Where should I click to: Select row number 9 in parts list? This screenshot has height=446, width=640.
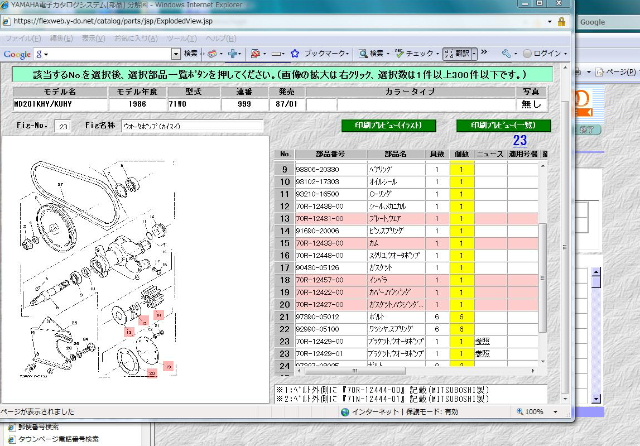pos(284,169)
